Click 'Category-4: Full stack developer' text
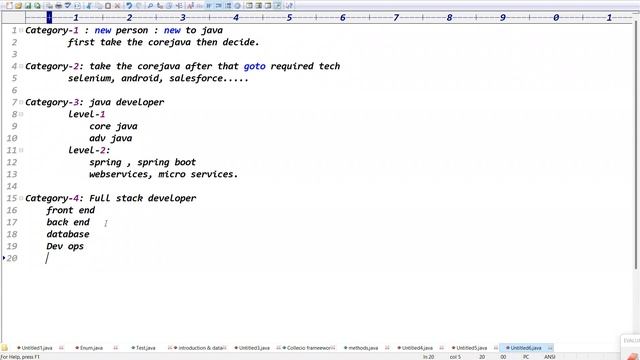The height and width of the screenshot is (360, 640). 111,198
